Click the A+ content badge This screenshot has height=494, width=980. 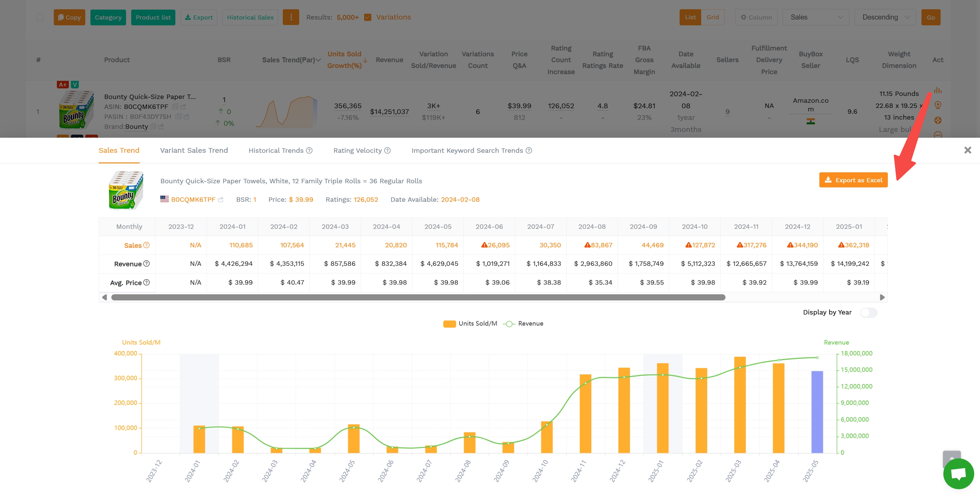click(62, 85)
